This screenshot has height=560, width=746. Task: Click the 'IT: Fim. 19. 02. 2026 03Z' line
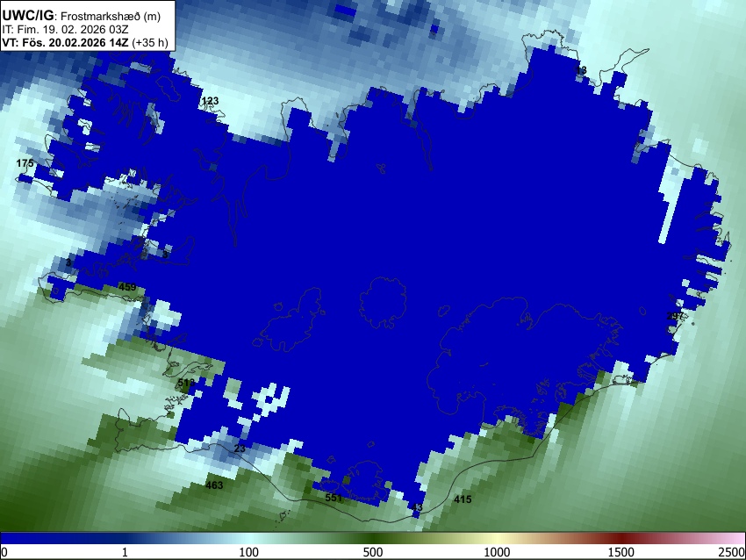tap(65, 30)
